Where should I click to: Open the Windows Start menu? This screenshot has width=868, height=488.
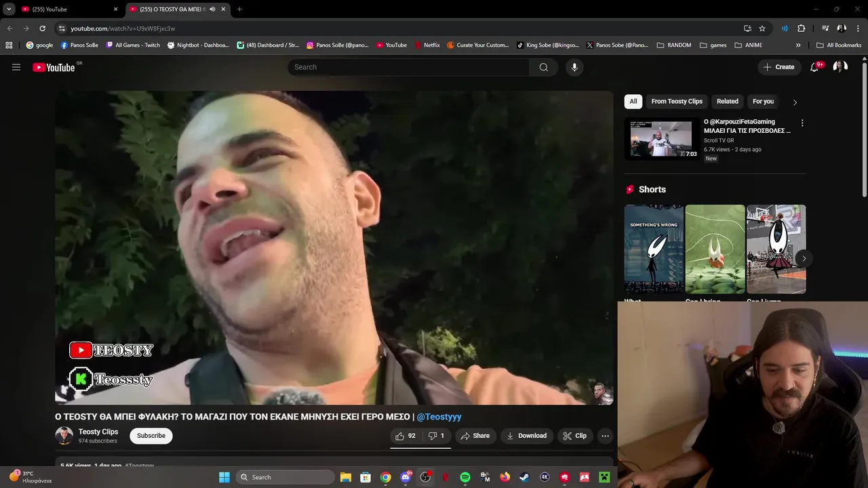pos(224,477)
